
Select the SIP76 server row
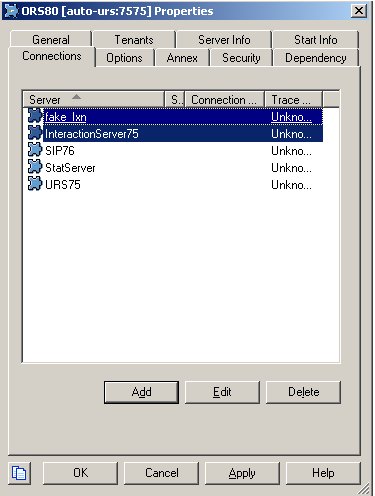point(175,151)
